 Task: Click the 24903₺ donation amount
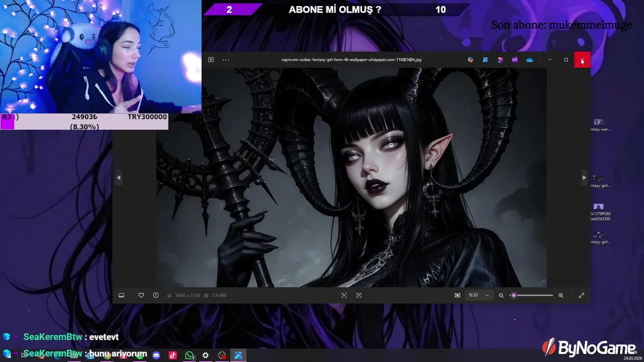[85, 117]
